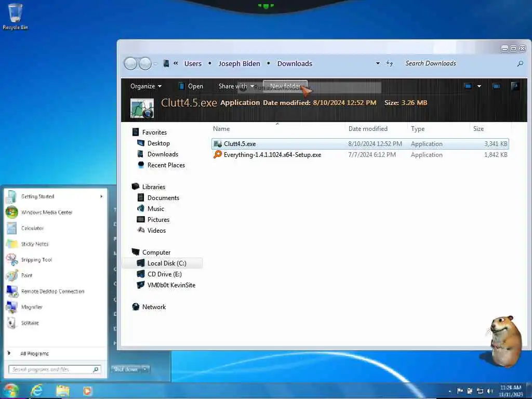The height and width of the screenshot is (399, 532).
Task: Click the Everything setup file's magnifier icon
Action: [217, 154]
